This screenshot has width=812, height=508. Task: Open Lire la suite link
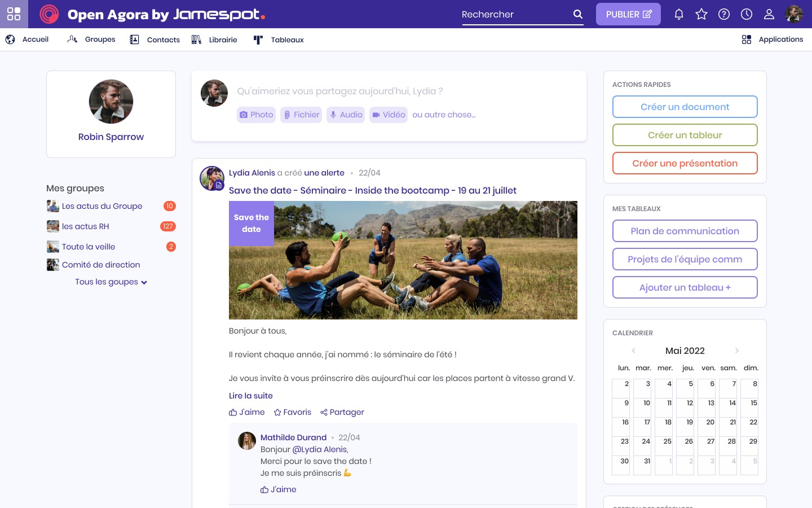[250, 396]
